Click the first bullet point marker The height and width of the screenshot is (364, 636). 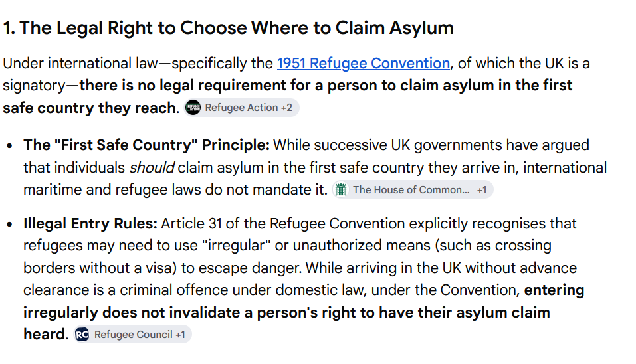tap(10, 146)
